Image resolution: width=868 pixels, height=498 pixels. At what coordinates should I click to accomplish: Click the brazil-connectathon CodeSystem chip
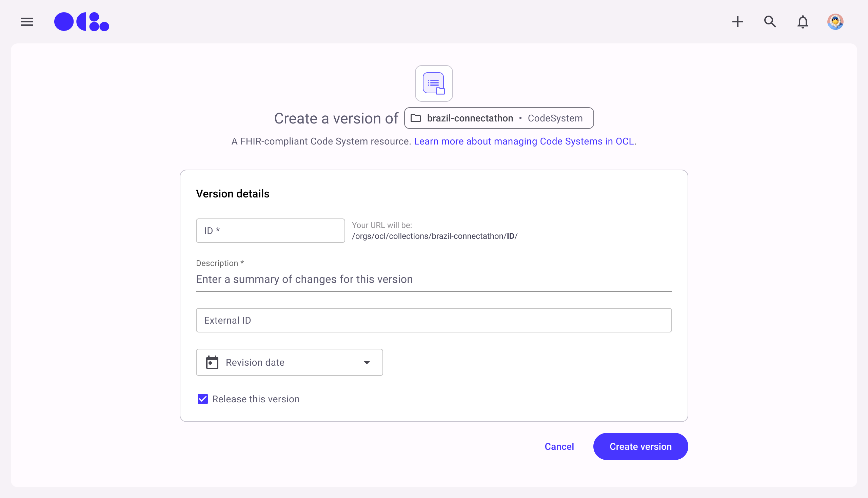click(498, 118)
